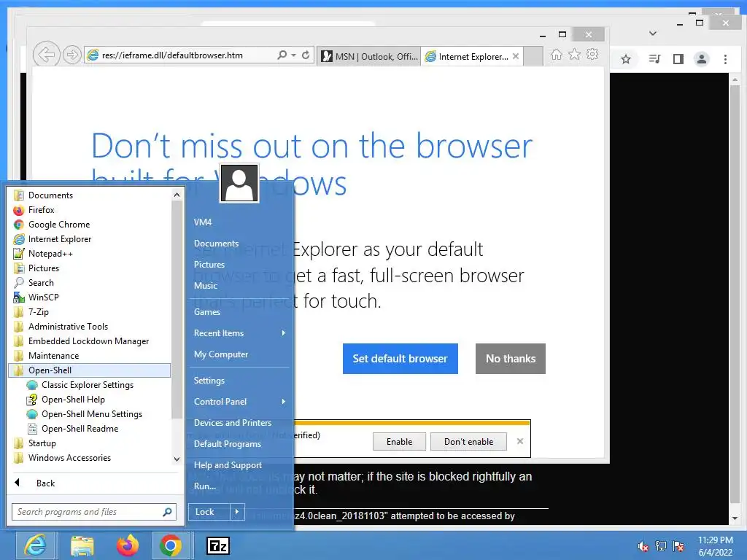Open the IE tools gear icon
Screen dimensions: 747x560
(592, 54)
